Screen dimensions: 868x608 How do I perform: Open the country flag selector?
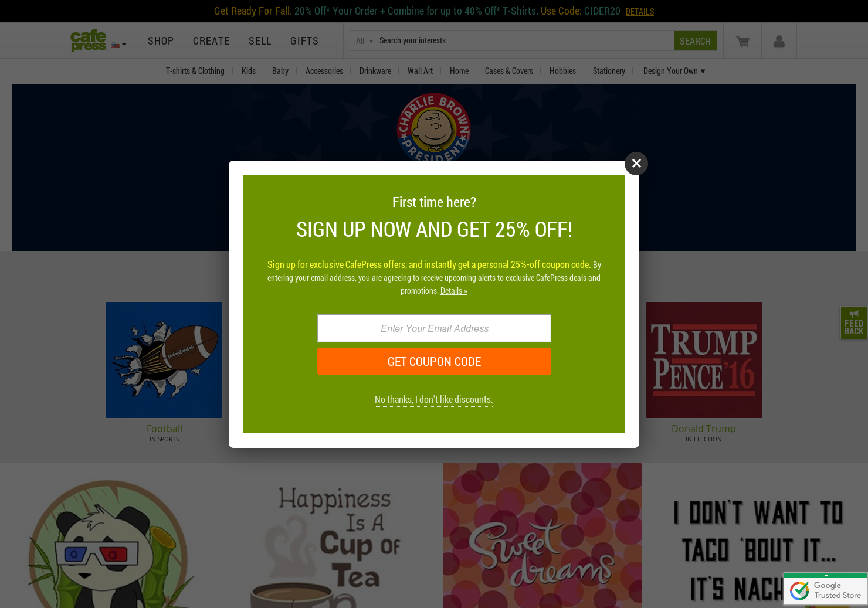pos(118,45)
